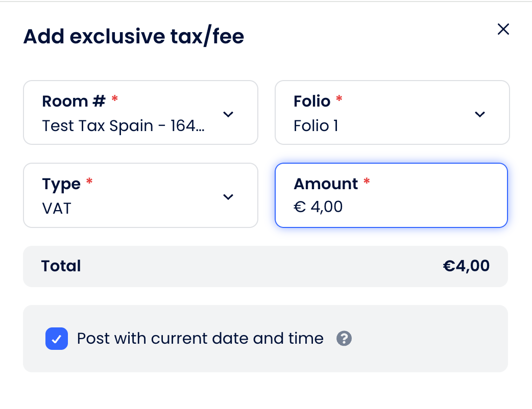Expand the Folio dropdown chevron

pos(480,114)
